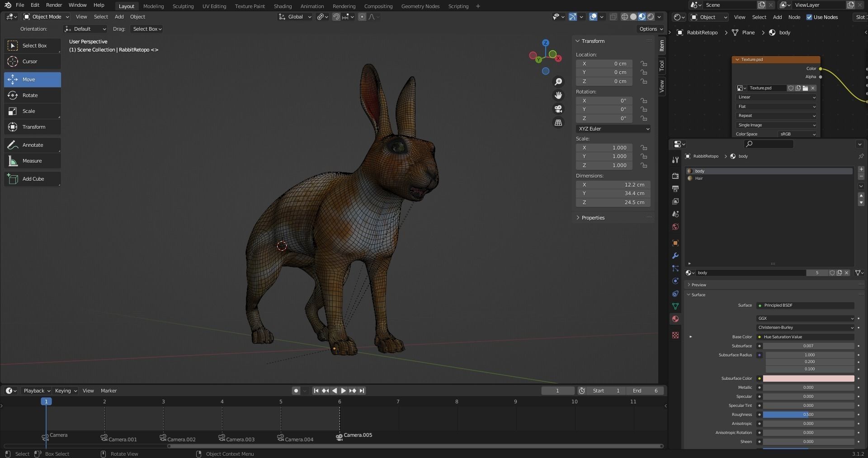
Task: Toggle proportional editing in header
Action: [x=362, y=17]
